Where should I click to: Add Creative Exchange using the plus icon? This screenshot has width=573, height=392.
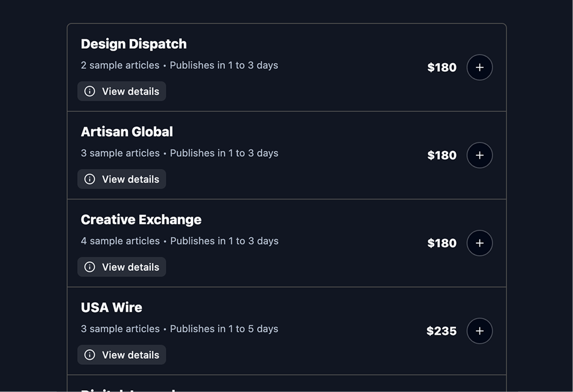pyautogui.click(x=480, y=243)
